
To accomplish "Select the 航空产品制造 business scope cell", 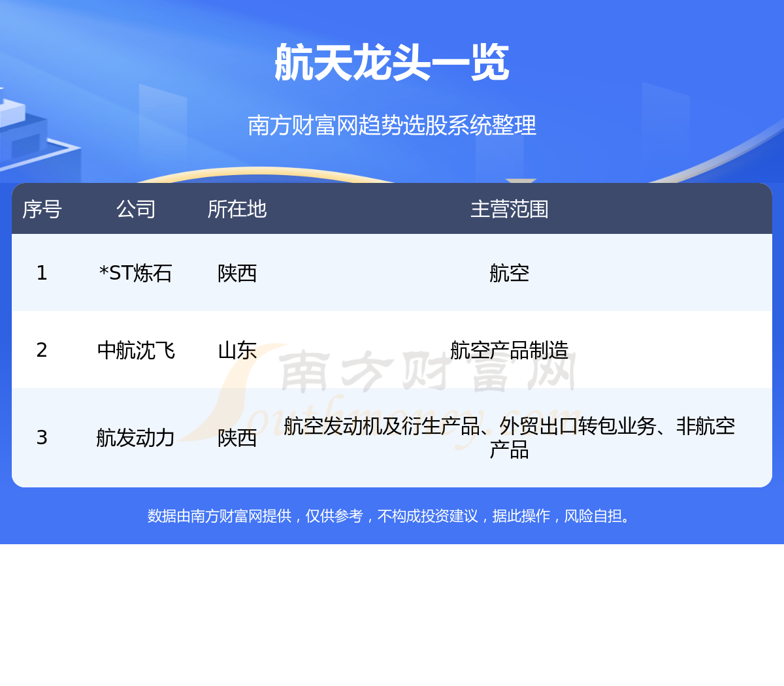I will pos(509,350).
